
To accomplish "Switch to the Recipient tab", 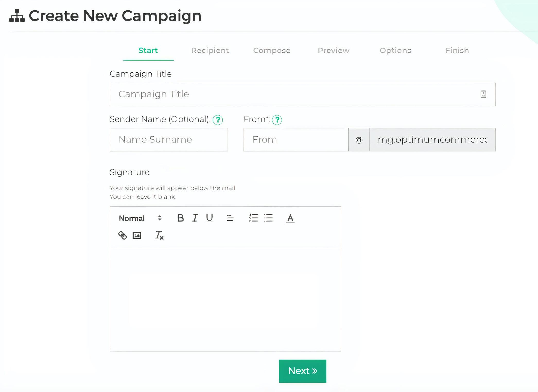I will (x=210, y=50).
